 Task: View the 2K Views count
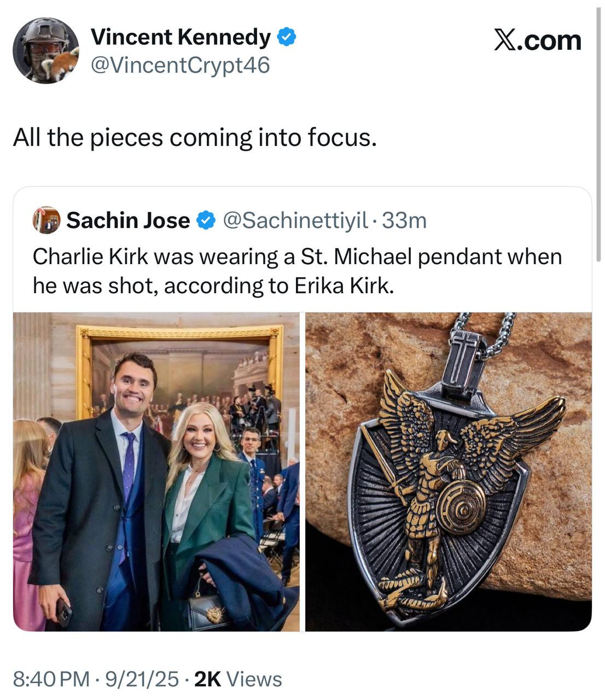(x=238, y=679)
